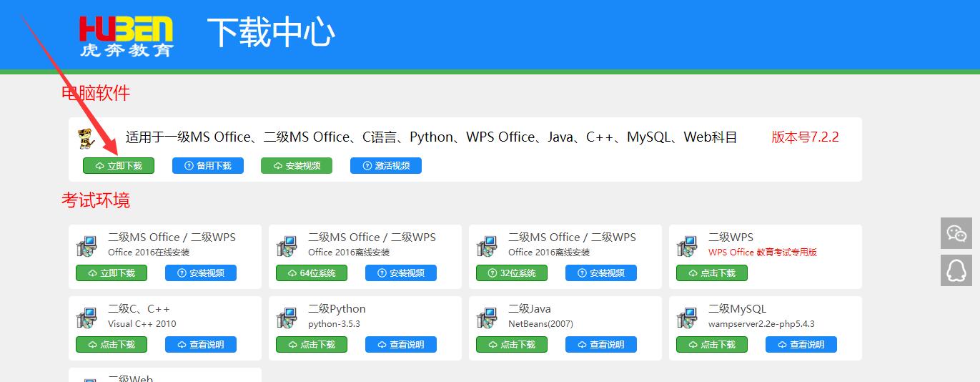The width and height of the screenshot is (980, 382).
Task: Click the 电脑软件 section heading
Action: click(96, 93)
